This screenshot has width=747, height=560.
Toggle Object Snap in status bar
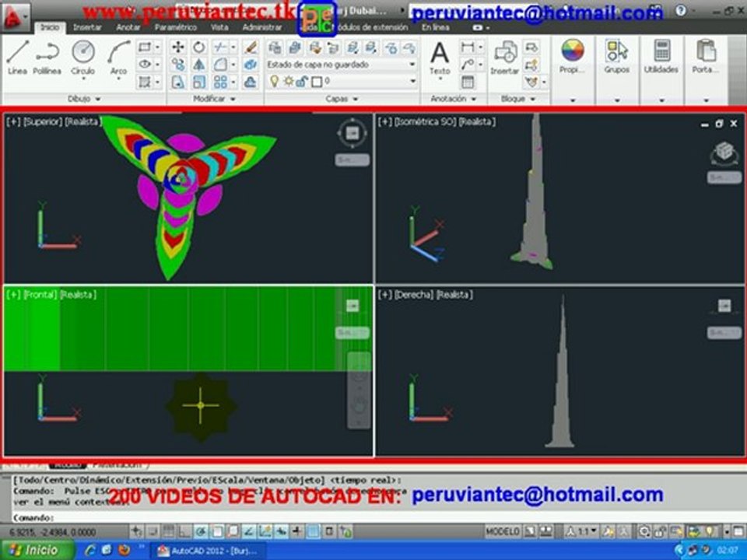point(217,531)
